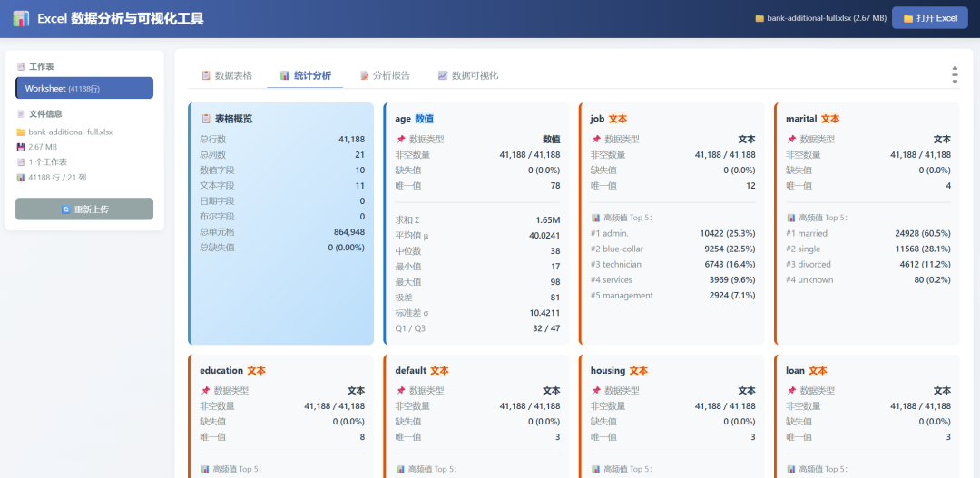
Task: Open Excel file with 打开 Excel button
Action: tap(930, 18)
